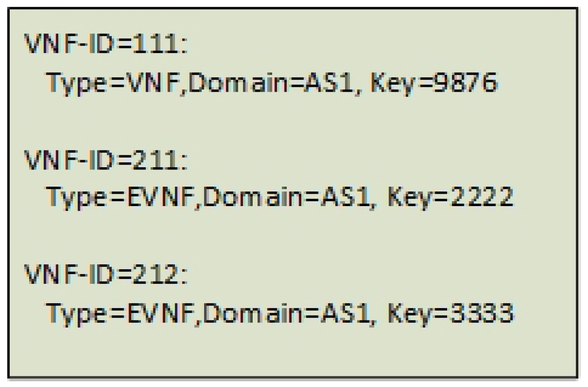Click Type=EVNF under VNF-ID=211

[121, 198]
